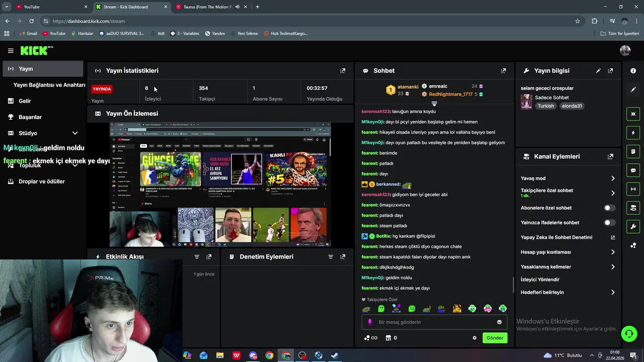Expand Yavaş mod options
Screen dimensions: 644x362
click(613, 178)
